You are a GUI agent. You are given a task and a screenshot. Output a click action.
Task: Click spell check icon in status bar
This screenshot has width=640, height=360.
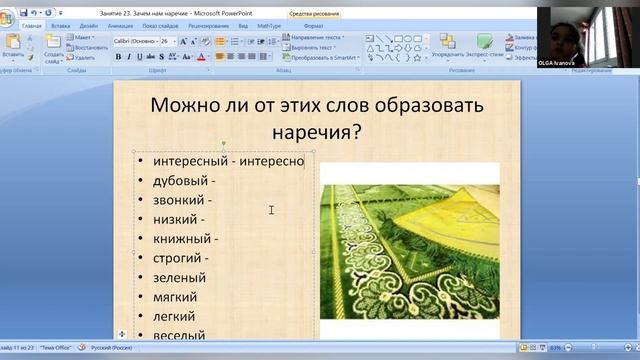[82, 347]
